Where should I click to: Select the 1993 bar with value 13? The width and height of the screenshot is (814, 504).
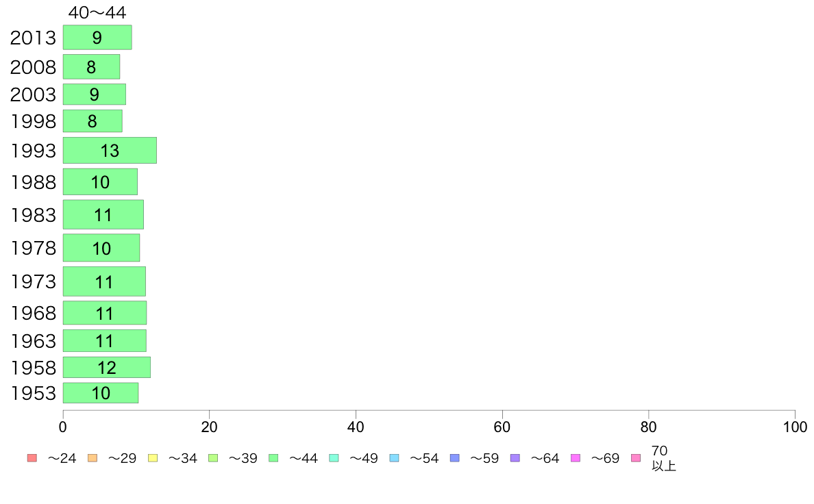(110, 151)
